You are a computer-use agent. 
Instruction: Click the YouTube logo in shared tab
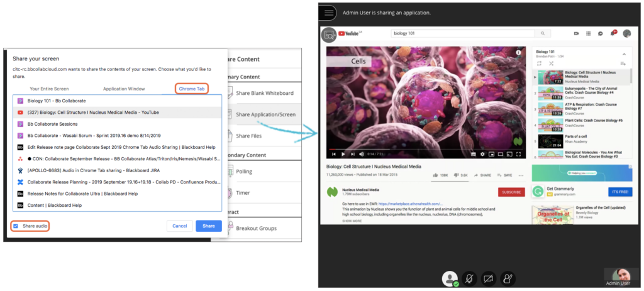[349, 34]
